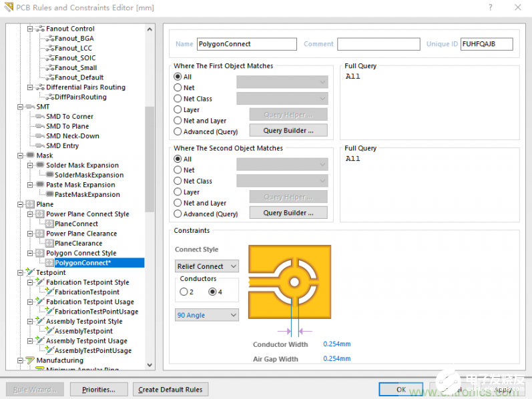This screenshot has width=532, height=399.
Task: Open the 90 Angle dropdown
Action: [207, 315]
